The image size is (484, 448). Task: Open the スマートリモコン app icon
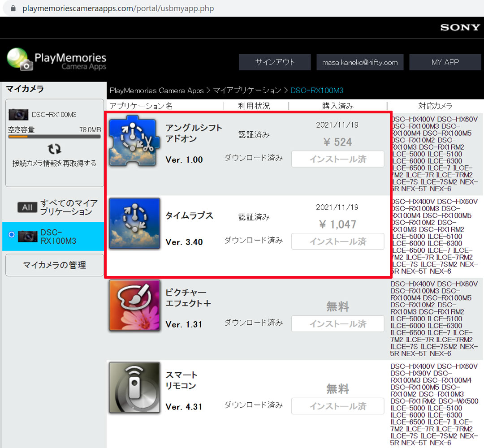point(134,388)
